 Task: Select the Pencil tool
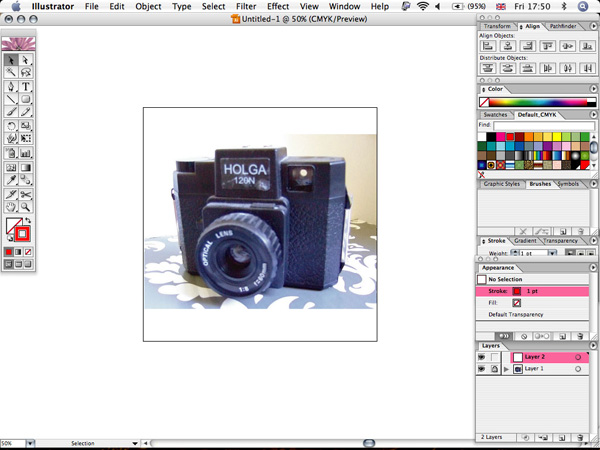click(26, 112)
